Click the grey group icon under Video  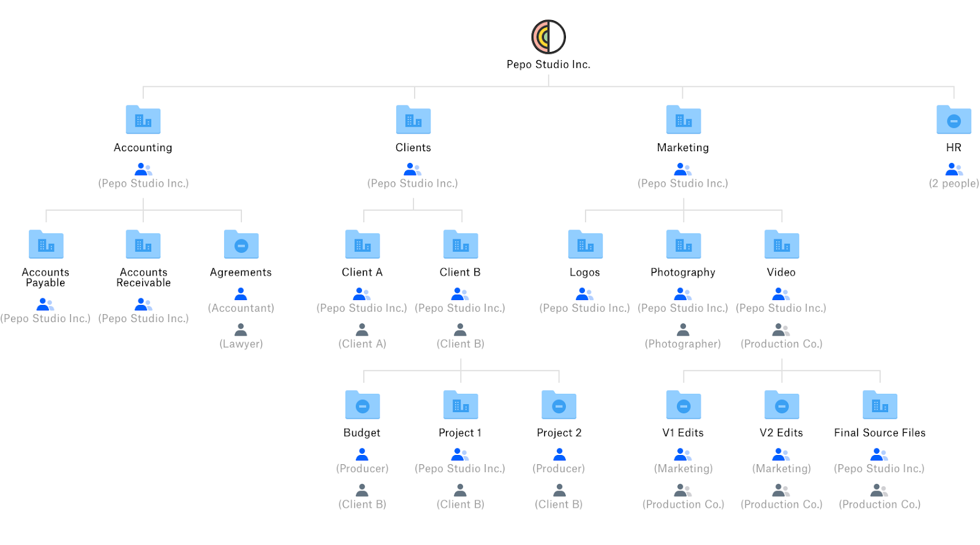[x=781, y=329]
